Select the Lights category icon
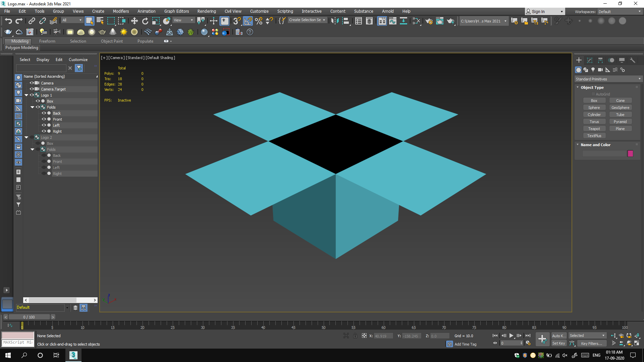The height and width of the screenshot is (362, 644). [593, 70]
